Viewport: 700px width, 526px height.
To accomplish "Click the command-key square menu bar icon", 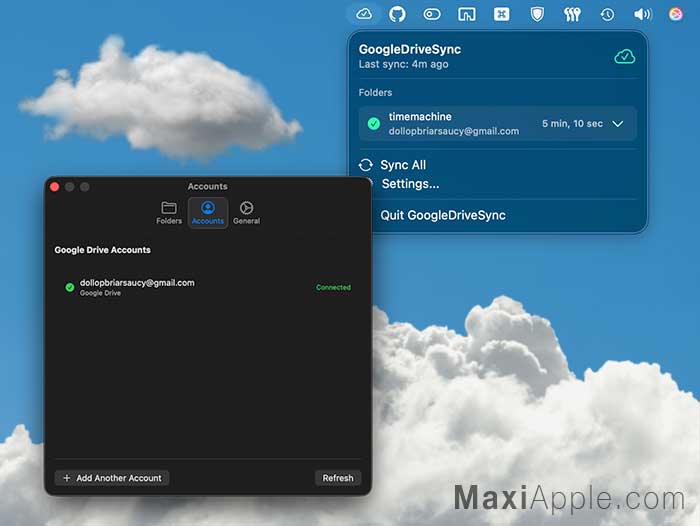I will (501, 14).
